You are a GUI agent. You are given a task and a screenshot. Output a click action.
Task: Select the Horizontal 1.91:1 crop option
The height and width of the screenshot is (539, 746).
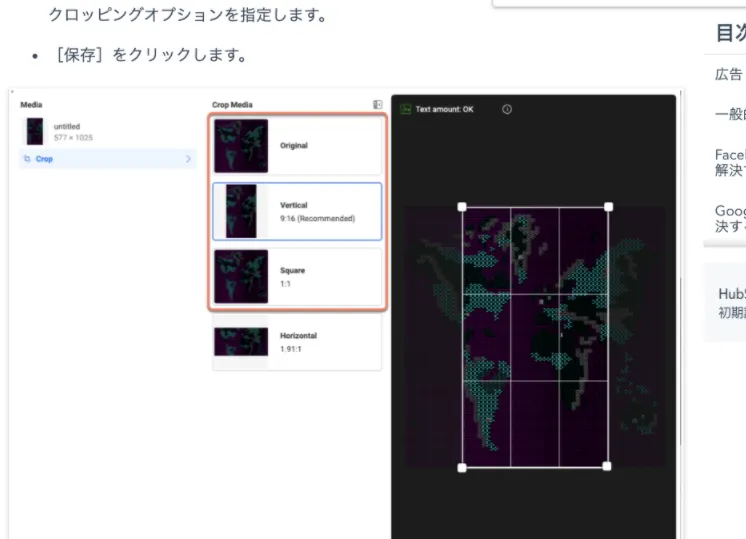tap(298, 341)
